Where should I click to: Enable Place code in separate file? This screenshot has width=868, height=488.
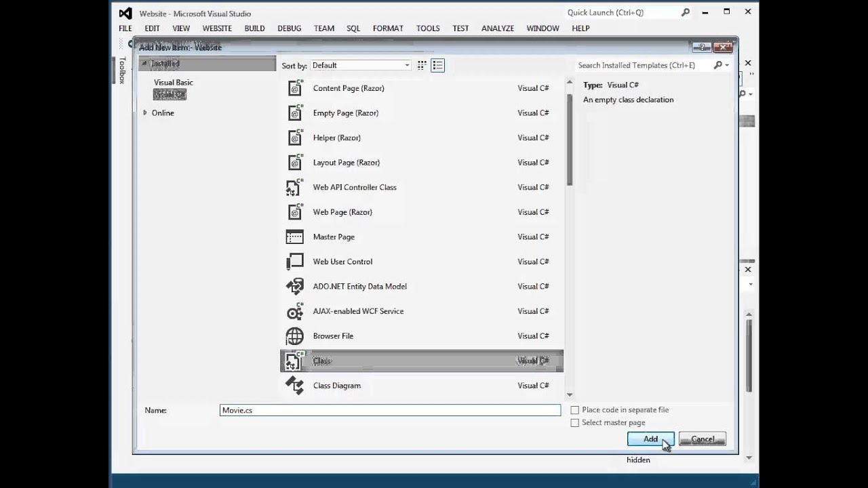click(x=575, y=410)
